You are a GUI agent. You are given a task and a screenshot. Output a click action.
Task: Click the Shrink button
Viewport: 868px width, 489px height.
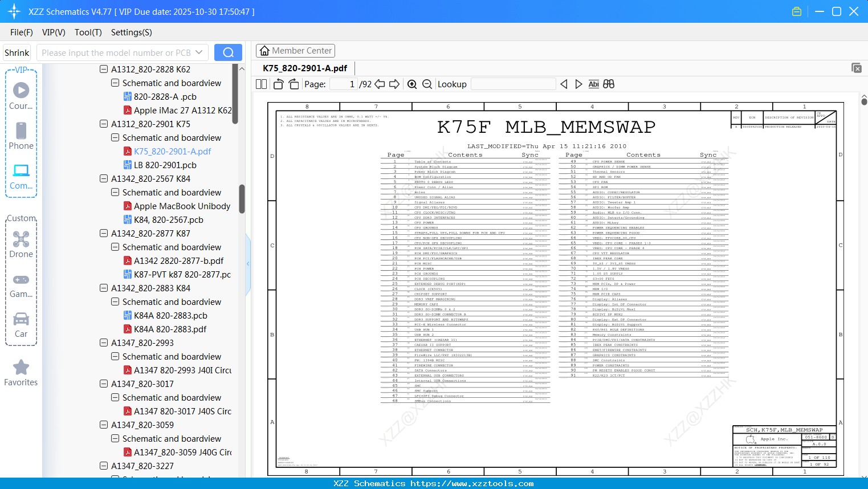click(17, 52)
